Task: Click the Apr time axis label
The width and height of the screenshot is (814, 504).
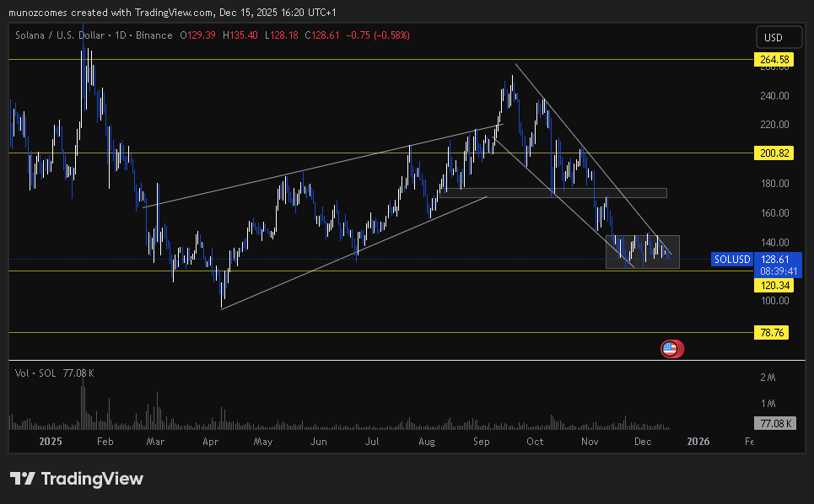Action: coord(210,442)
